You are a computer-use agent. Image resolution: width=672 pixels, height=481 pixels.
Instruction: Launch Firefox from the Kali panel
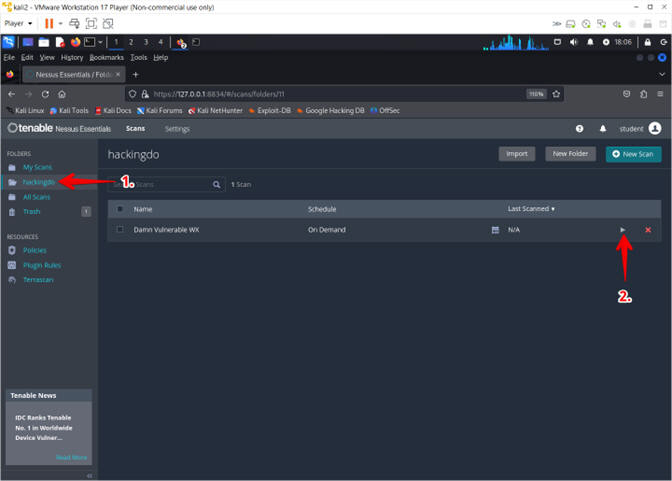(x=75, y=42)
